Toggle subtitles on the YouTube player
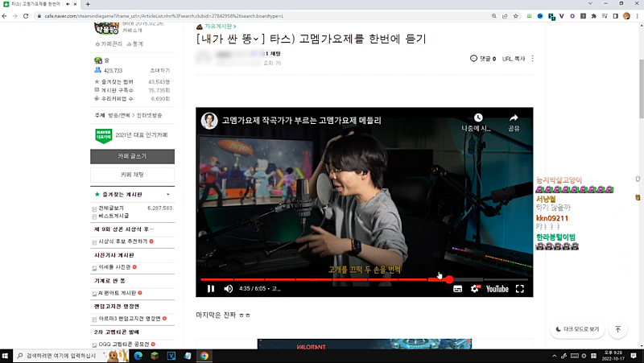The height and width of the screenshot is (363, 644). pos(457,289)
